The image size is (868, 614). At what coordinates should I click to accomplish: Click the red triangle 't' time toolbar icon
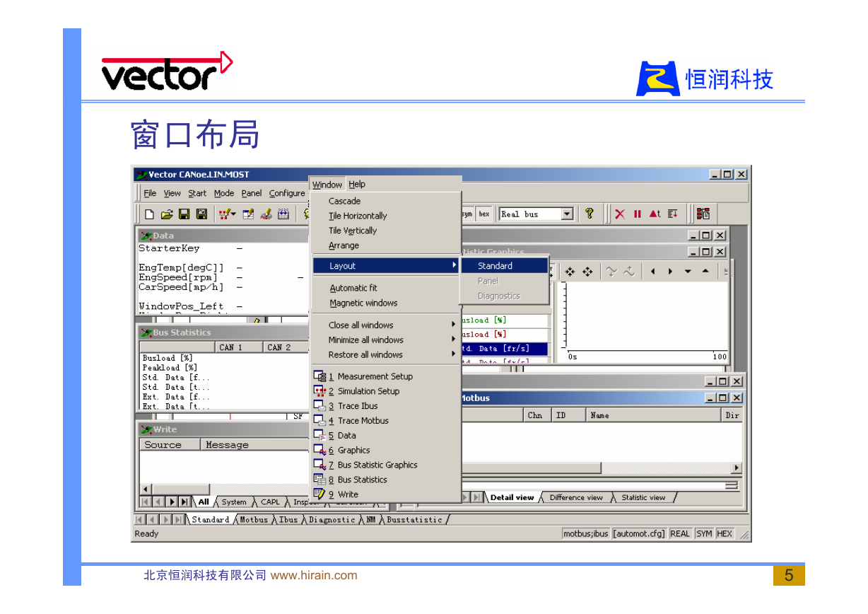[655, 214]
